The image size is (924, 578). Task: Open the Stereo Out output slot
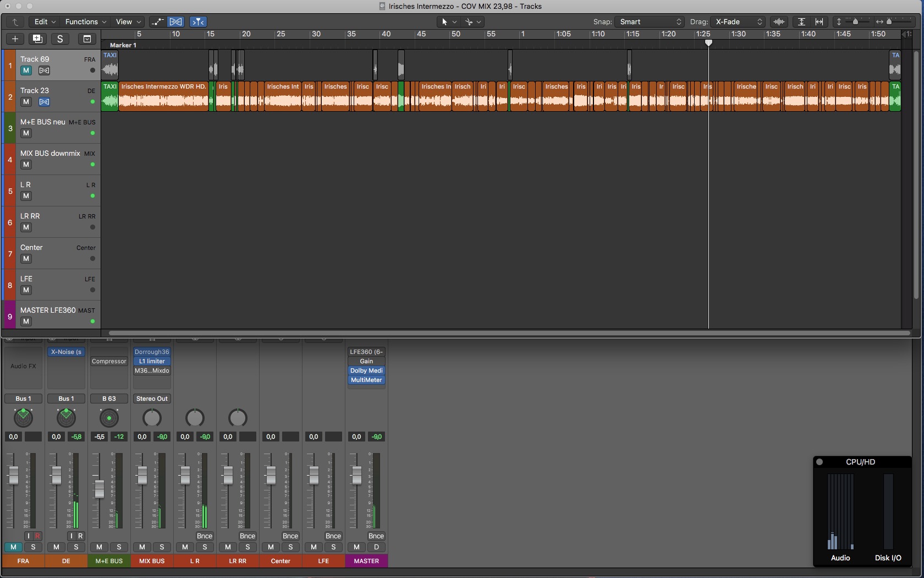(152, 399)
